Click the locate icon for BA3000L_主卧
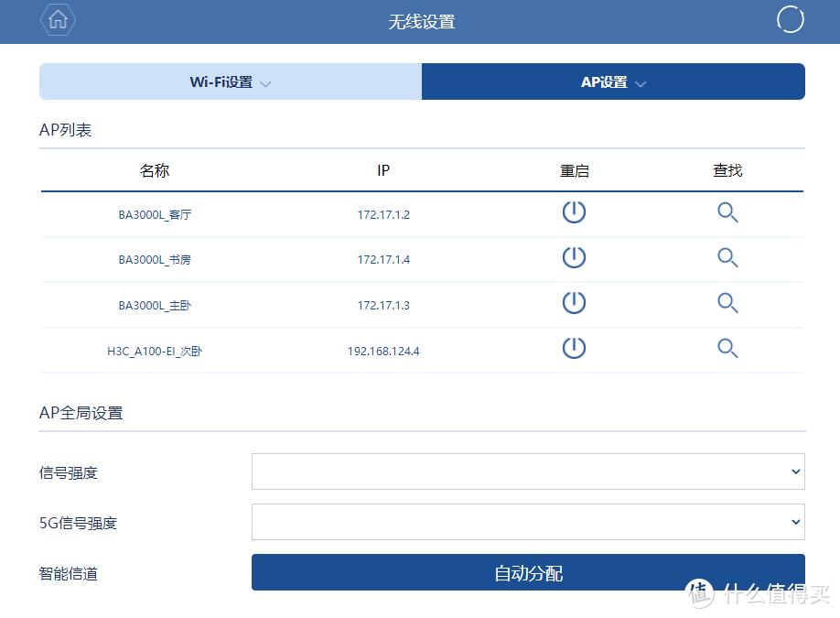This screenshot has width=840, height=618. pyautogui.click(x=727, y=303)
